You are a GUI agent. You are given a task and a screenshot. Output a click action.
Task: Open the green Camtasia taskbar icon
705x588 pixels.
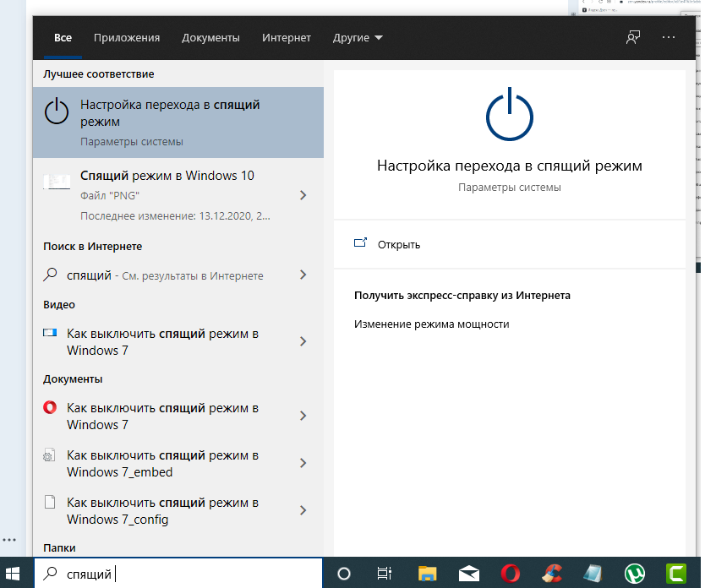point(676,574)
